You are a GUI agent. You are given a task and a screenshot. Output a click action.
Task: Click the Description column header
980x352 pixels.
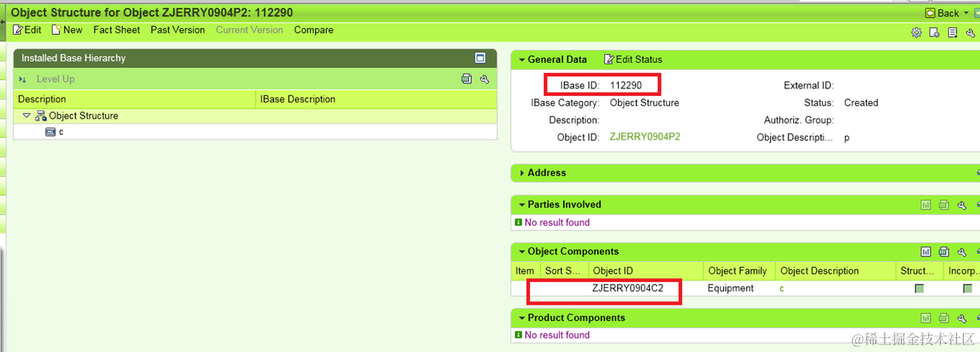click(x=134, y=99)
